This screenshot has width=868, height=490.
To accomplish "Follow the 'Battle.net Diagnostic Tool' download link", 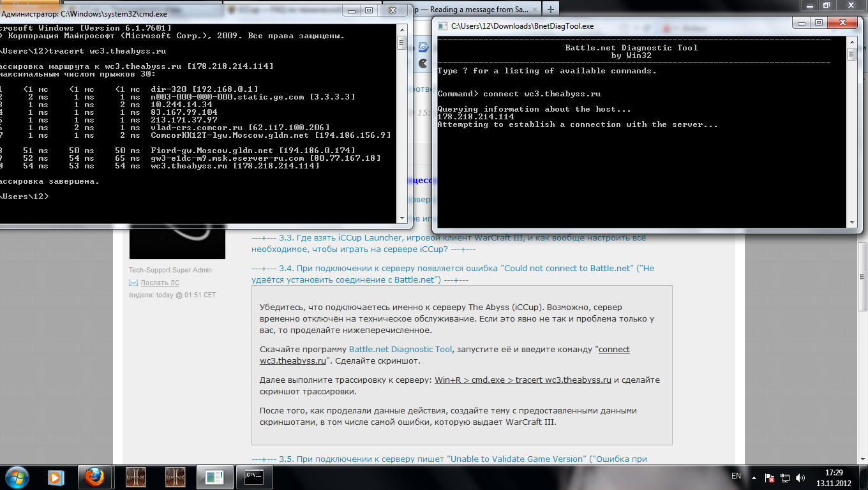I will pyautogui.click(x=401, y=349).
